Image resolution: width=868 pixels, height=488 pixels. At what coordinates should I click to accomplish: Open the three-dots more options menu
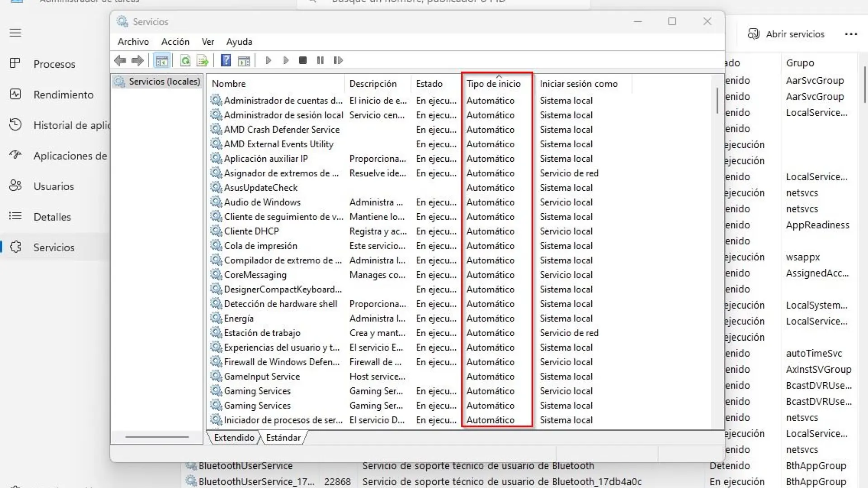[851, 34]
